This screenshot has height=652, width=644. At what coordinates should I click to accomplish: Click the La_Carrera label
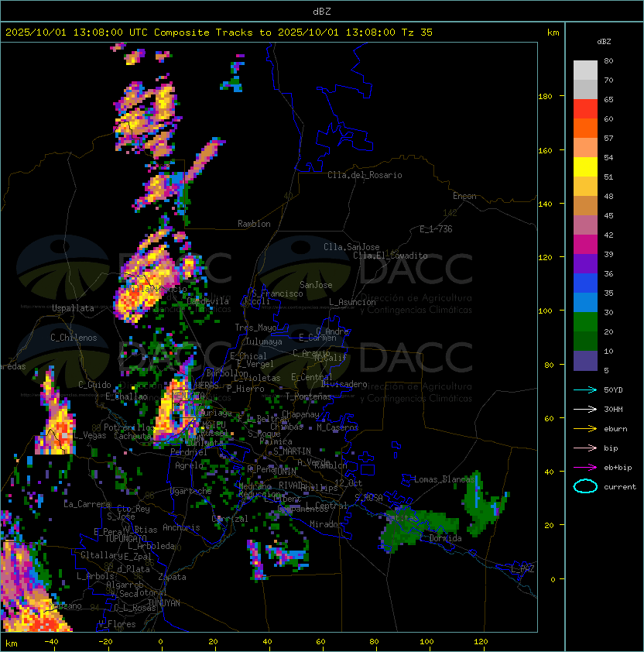click(87, 504)
